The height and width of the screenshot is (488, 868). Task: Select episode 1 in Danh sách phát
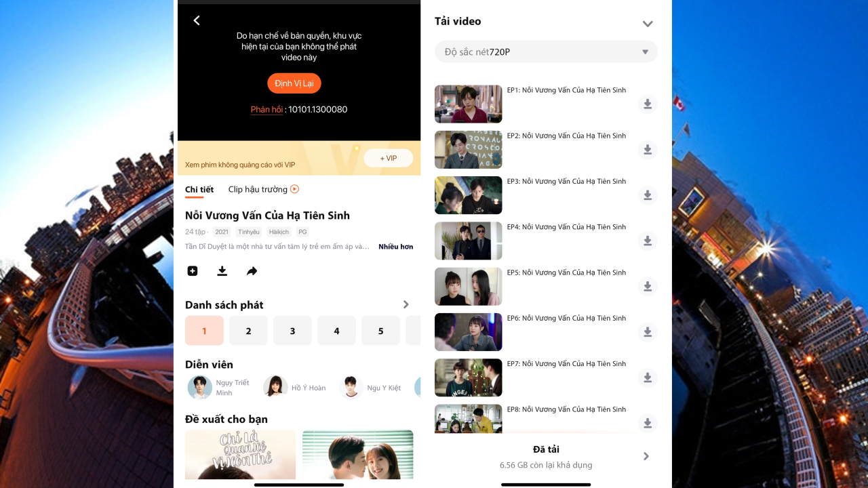pos(204,330)
